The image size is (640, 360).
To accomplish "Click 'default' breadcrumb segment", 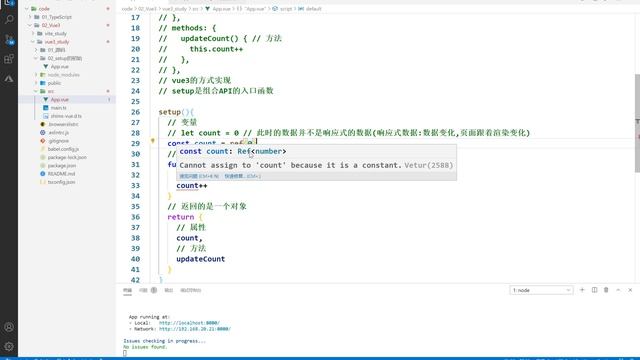I will [x=313, y=9].
